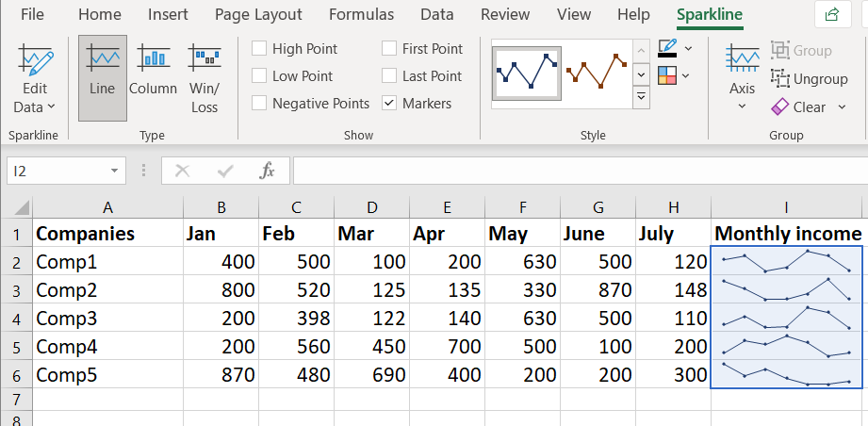Clear the selected sparklines
Screen dimensions: 868x426
[779, 107]
